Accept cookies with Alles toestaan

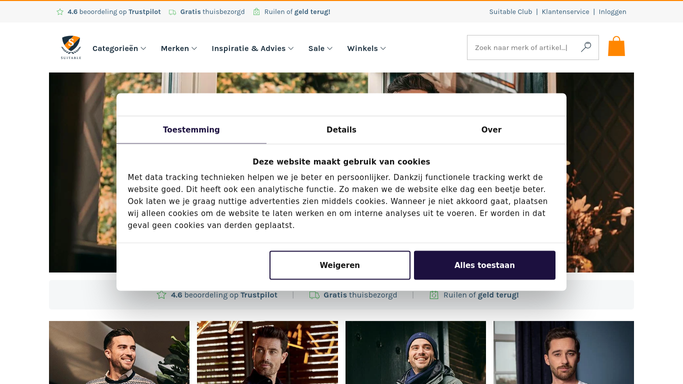484,265
